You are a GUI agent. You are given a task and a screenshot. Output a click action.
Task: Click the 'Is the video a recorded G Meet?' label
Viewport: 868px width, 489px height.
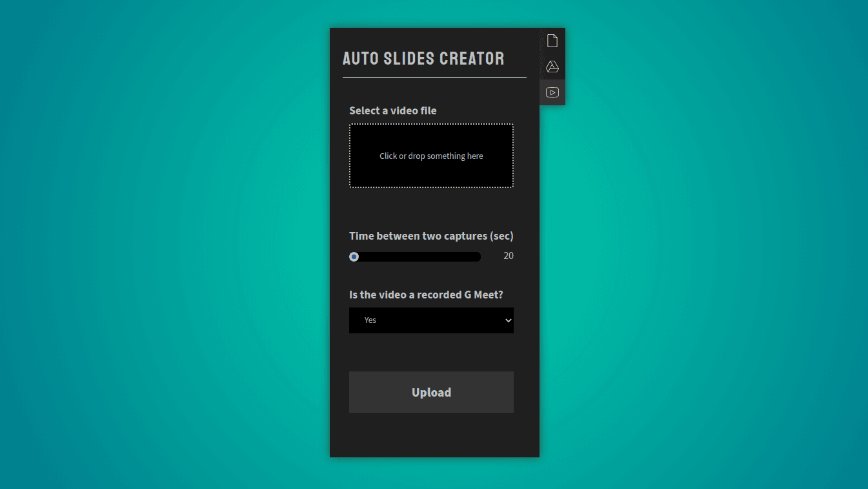point(426,295)
